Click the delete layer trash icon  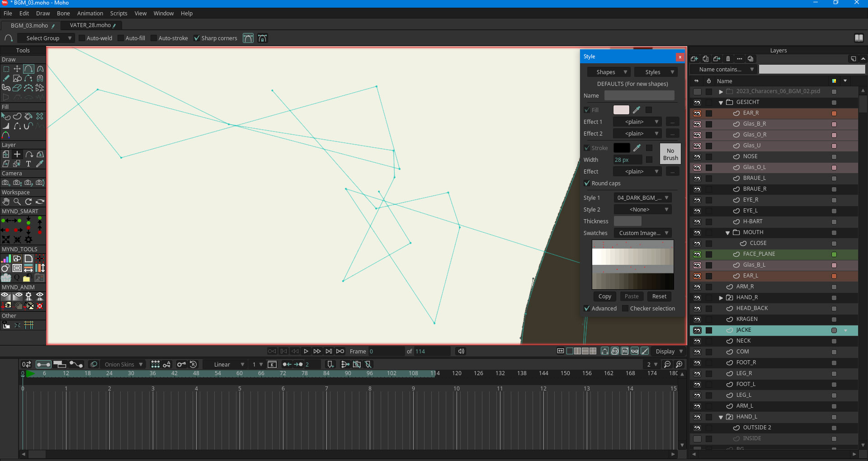[x=728, y=59]
